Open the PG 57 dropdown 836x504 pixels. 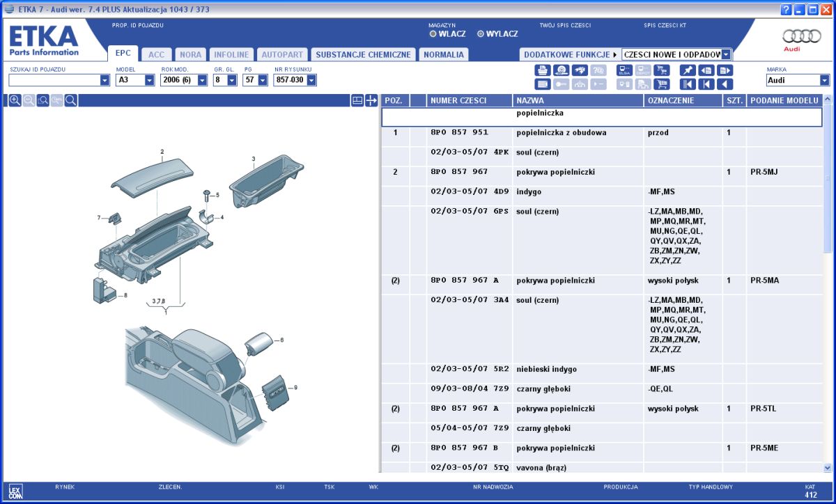pyautogui.click(x=263, y=80)
